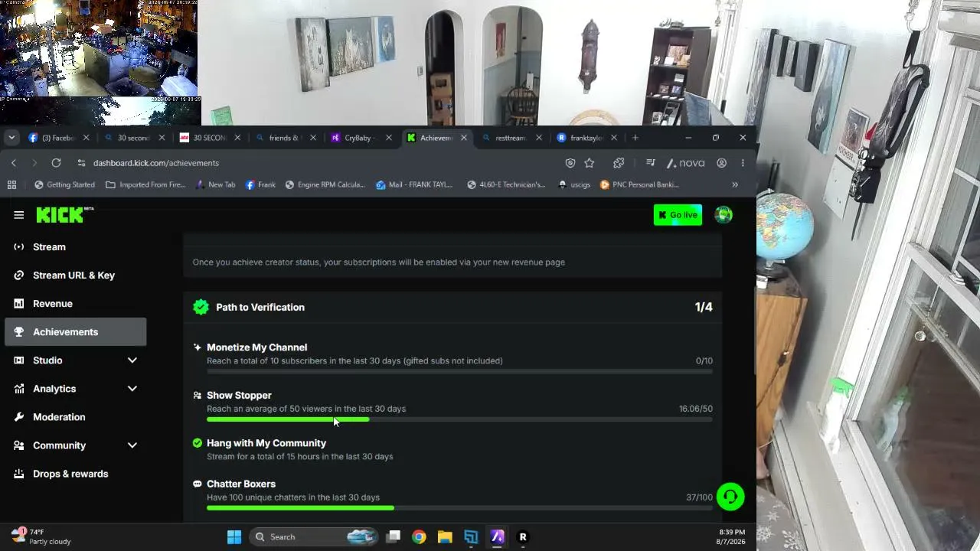The height and width of the screenshot is (551, 980).
Task: Click the "16.06/50" viewer count value
Action: coord(695,409)
